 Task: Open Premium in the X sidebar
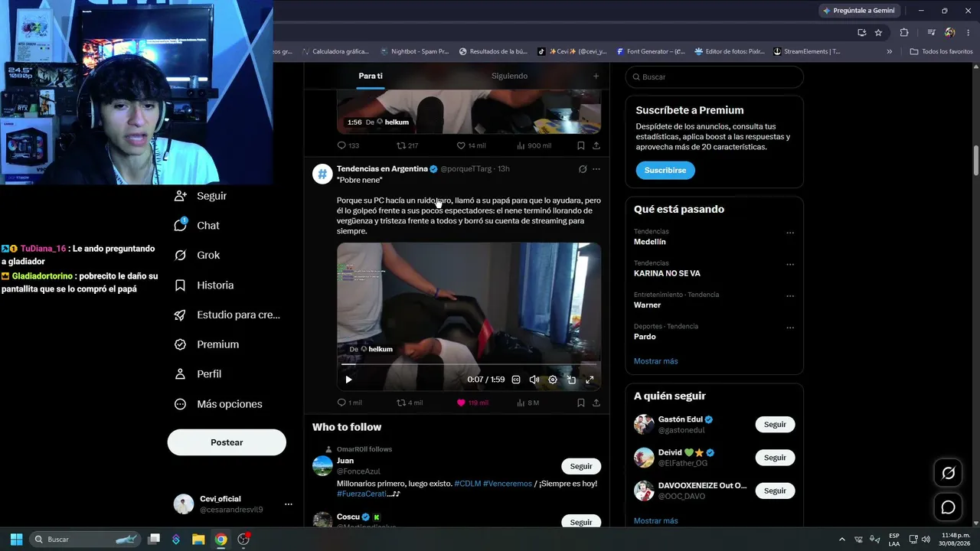[x=207, y=344]
